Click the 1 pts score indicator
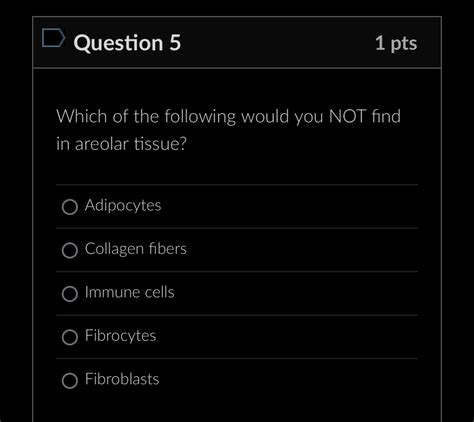474x422 pixels. (x=396, y=44)
